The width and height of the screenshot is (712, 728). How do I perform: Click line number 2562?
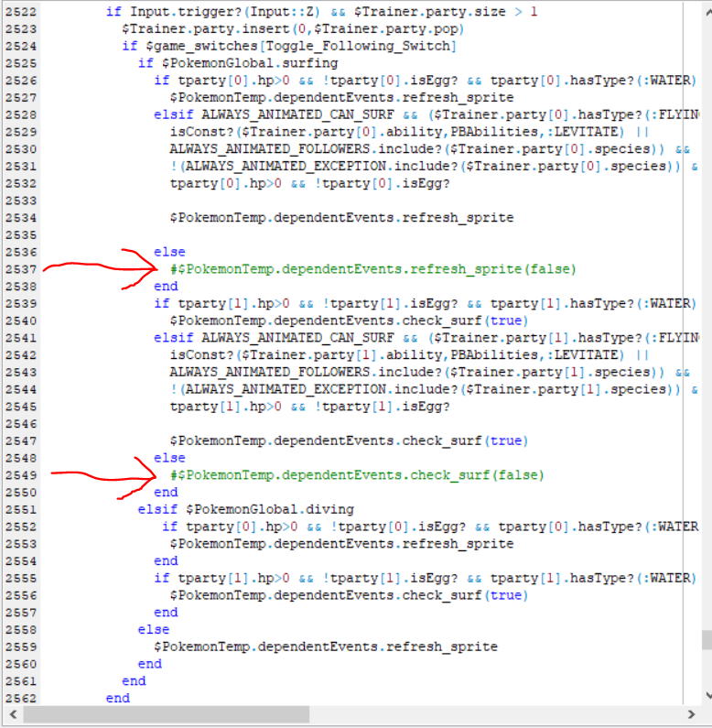21,699
